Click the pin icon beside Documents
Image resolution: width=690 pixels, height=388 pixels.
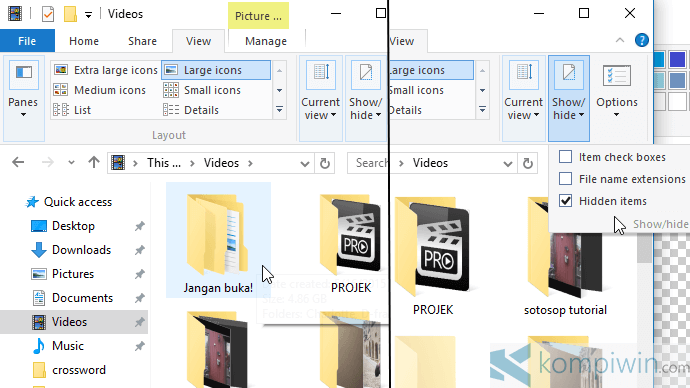point(139,298)
